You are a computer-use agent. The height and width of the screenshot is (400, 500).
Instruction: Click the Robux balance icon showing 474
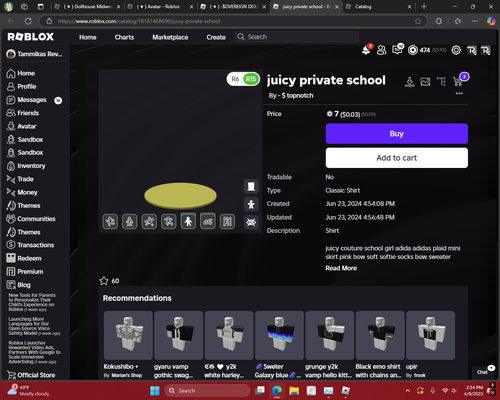tap(413, 50)
